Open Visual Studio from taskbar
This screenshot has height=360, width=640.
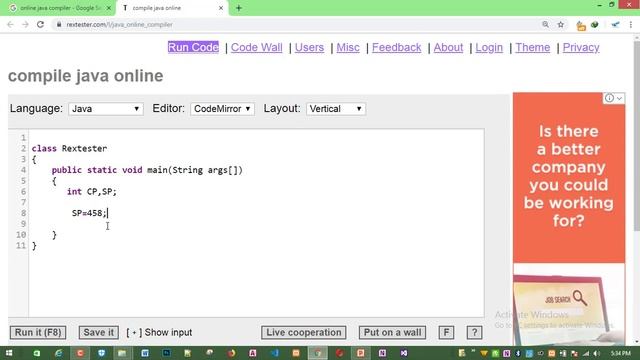[404, 353]
